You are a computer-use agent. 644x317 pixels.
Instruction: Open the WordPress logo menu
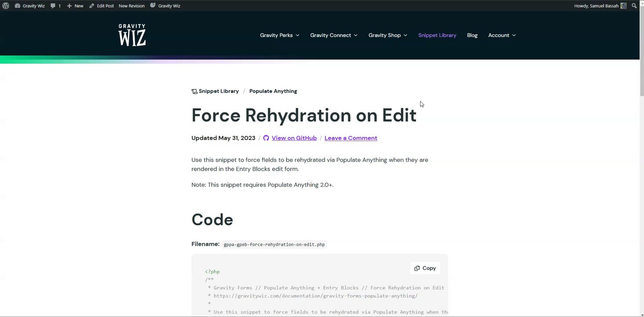(6, 6)
